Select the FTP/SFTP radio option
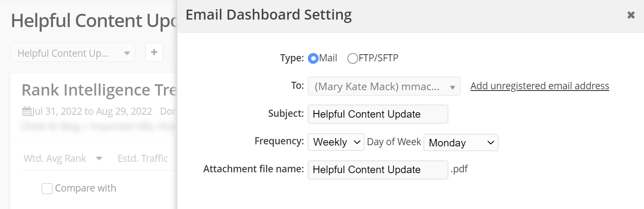This screenshot has height=209, width=644. (x=352, y=58)
